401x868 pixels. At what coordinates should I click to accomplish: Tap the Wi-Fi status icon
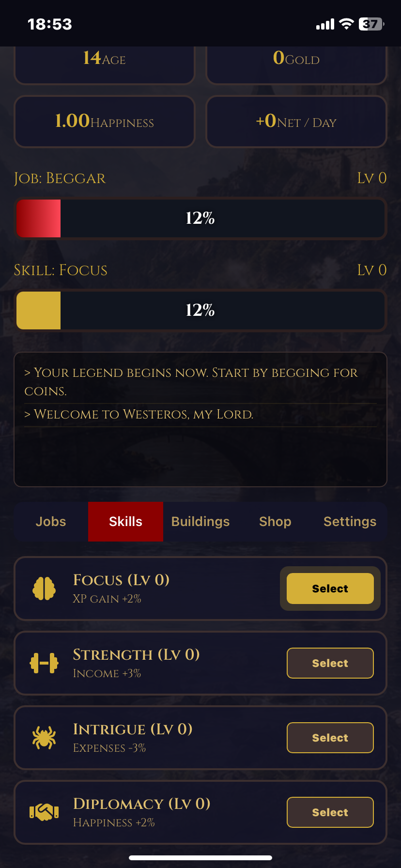pyautogui.click(x=346, y=24)
